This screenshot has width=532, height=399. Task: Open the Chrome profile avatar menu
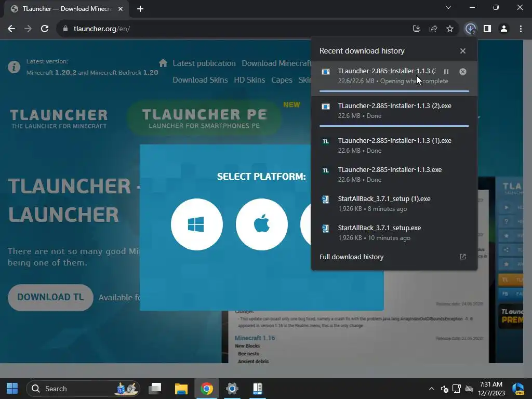[x=504, y=29]
